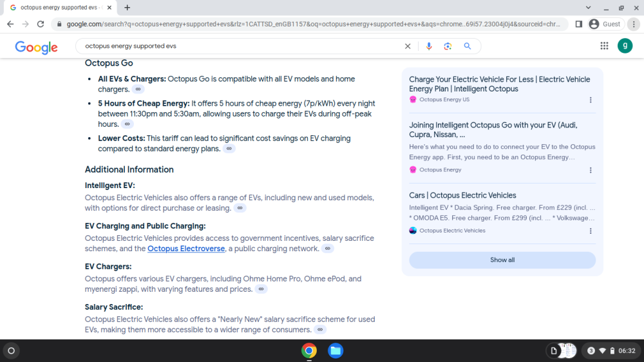
Task: Search by image with Google Lens
Action: pyautogui.click(x=448, y=46)
